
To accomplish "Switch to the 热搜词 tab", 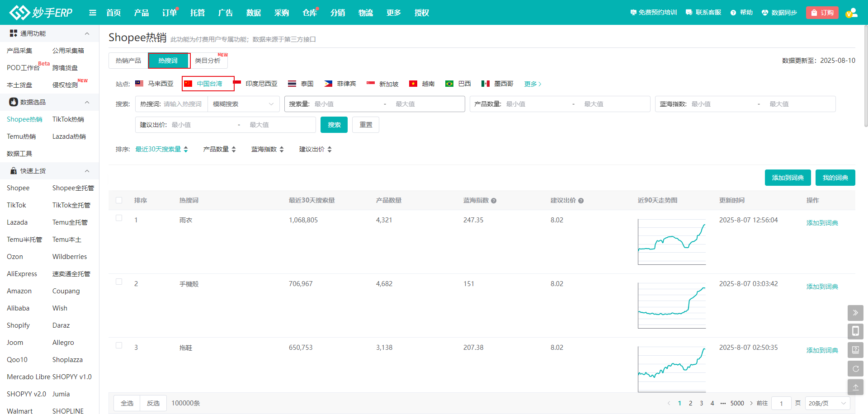I will point(168,61).
